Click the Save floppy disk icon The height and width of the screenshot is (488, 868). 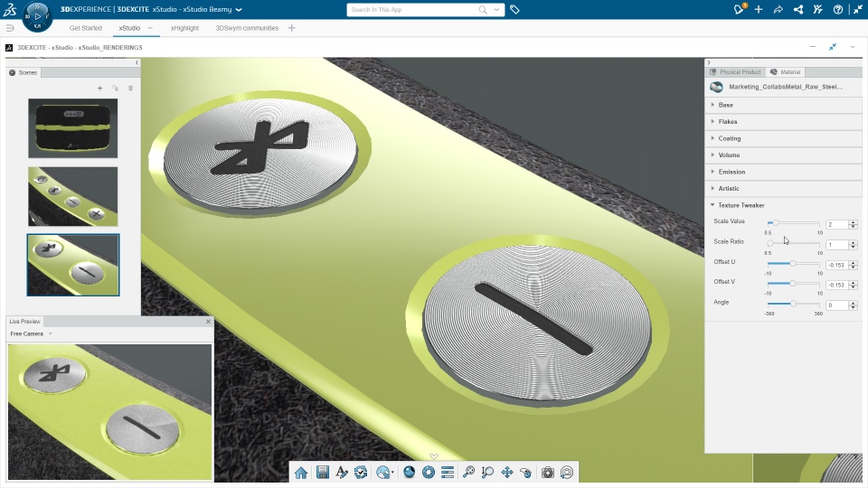pos(322,472)
